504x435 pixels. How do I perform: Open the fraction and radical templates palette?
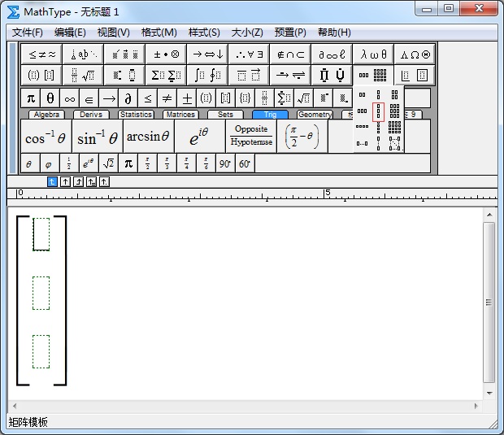[x=83, y=76]
